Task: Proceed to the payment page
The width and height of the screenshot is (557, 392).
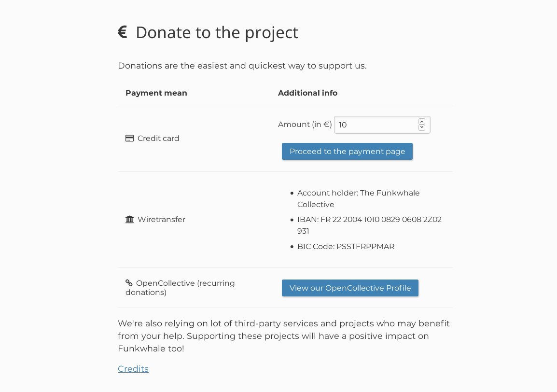Action: coord(347,152)
